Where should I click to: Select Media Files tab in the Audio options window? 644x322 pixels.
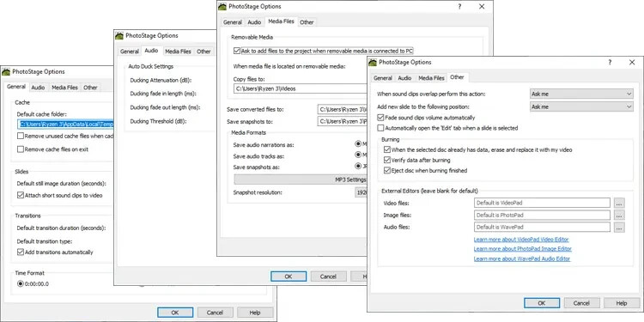tap(178, 52)
